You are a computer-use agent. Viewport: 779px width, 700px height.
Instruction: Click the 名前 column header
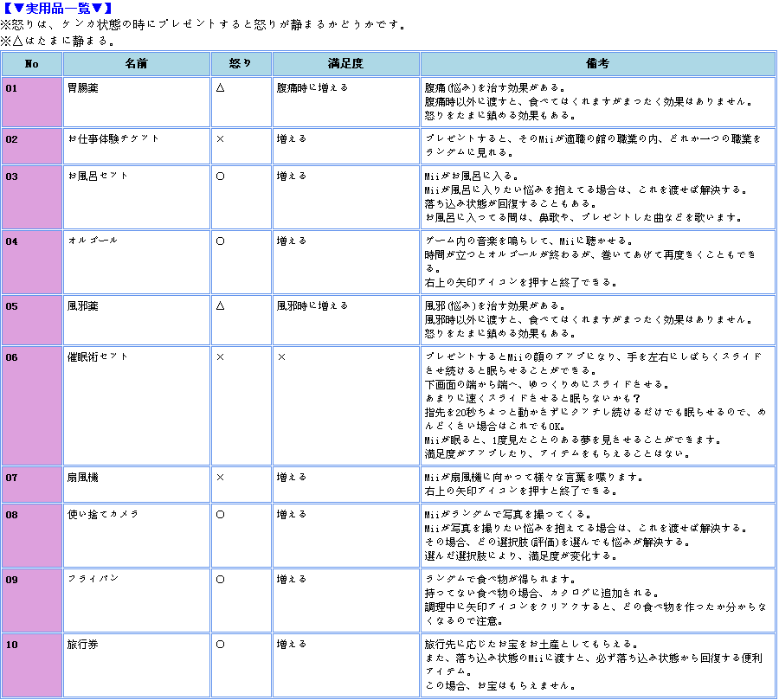click(136, 64)
